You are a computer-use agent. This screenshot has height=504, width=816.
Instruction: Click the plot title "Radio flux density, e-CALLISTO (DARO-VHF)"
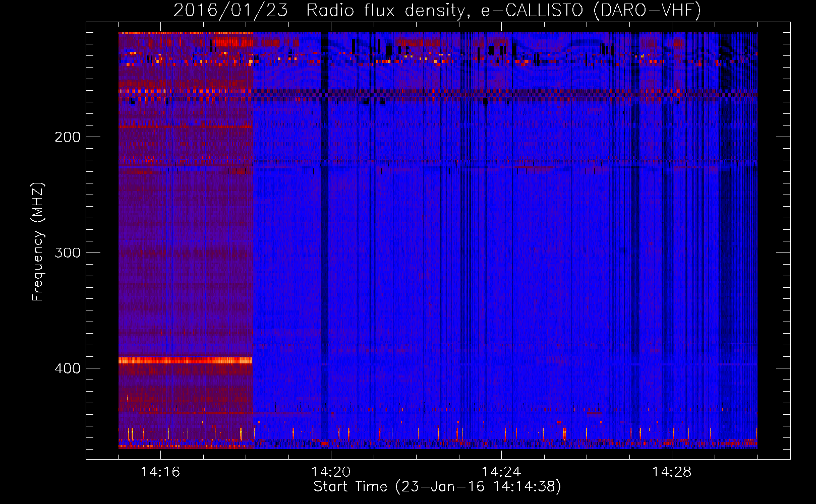tap(503, 11)
